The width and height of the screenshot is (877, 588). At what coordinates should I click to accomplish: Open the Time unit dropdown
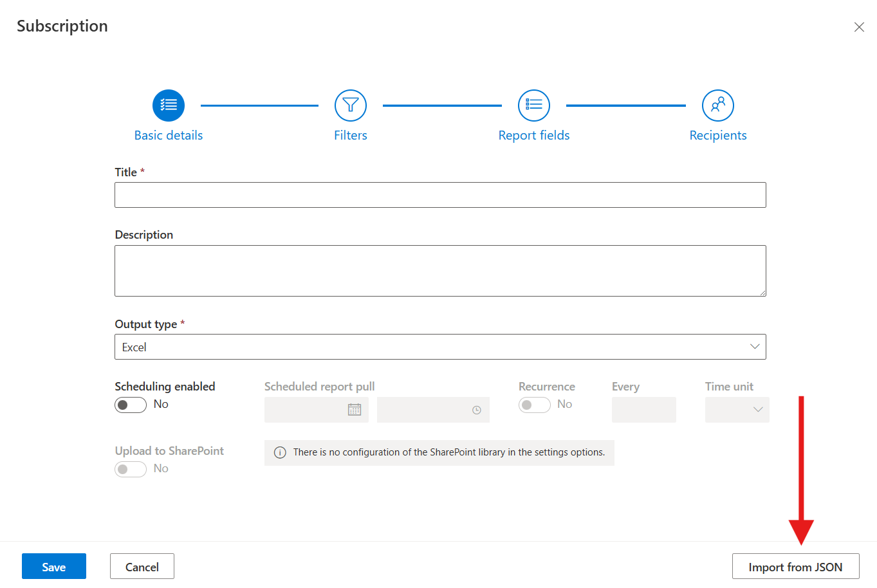737,410
